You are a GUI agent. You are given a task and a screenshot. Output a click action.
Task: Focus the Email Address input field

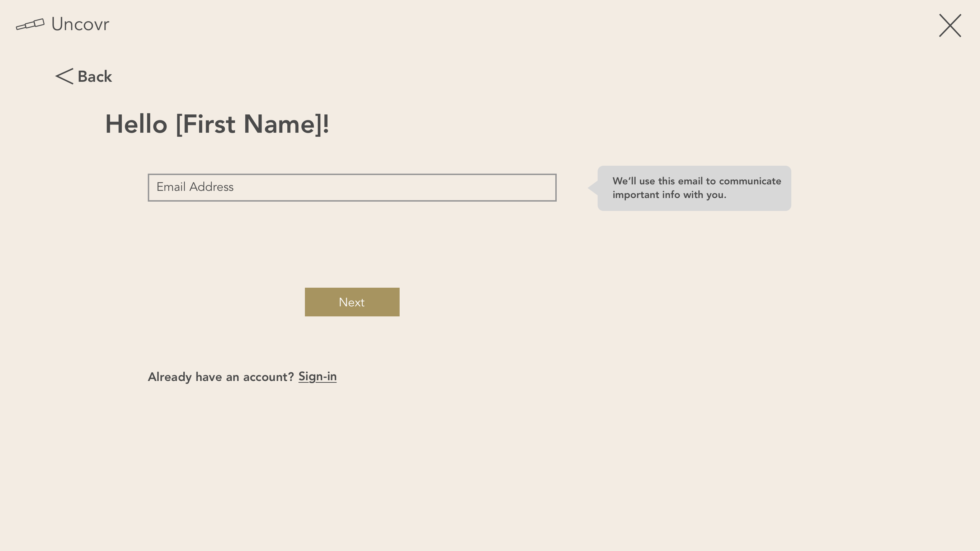[352, 188]
